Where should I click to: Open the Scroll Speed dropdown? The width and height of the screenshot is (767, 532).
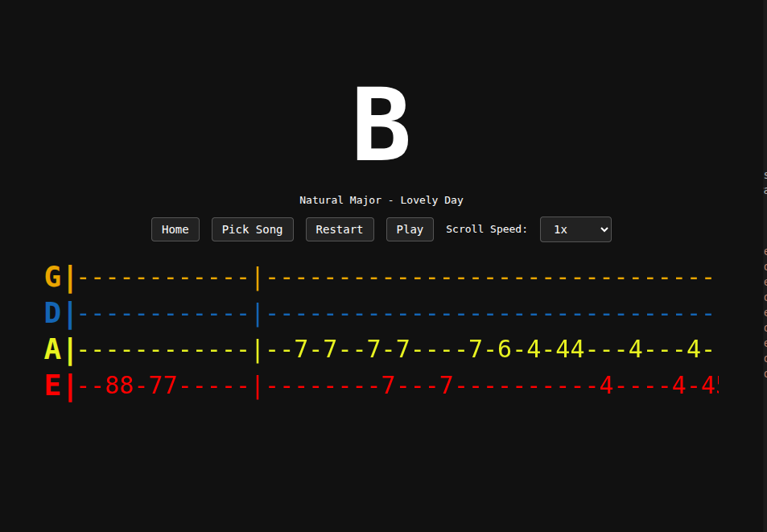click(x=575, y=229)
